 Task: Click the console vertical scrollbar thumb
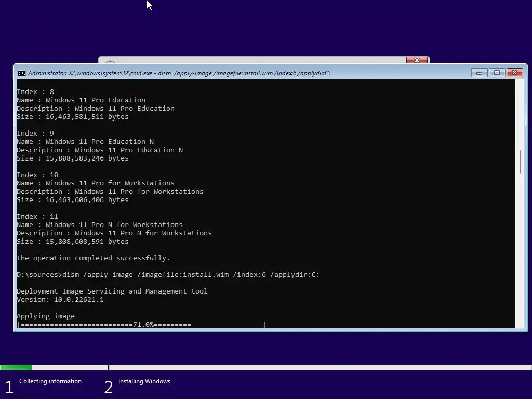tap(520, 162)
